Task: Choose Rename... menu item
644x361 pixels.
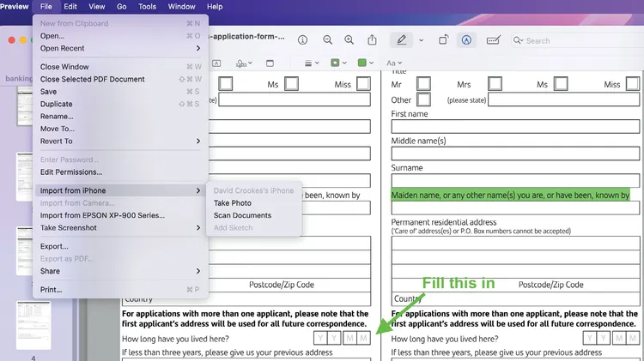Action: pyautogui.click(x=120, y=117)
